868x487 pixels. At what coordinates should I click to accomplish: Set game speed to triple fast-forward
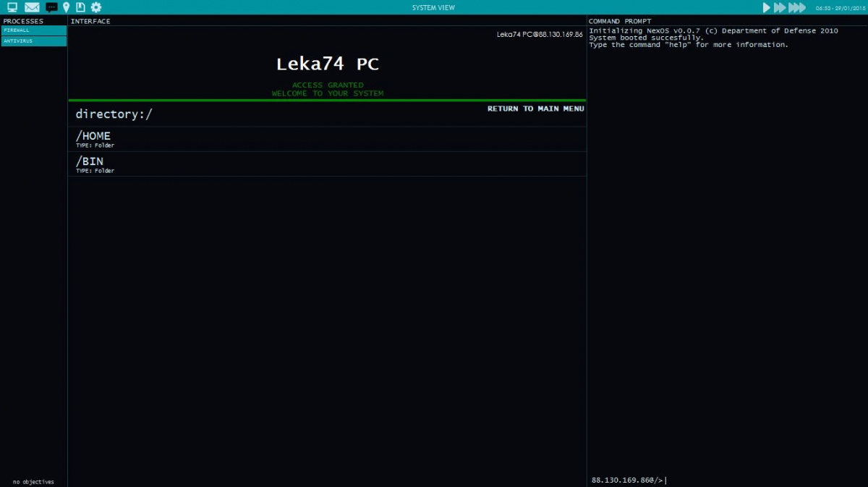coord(796,7)
